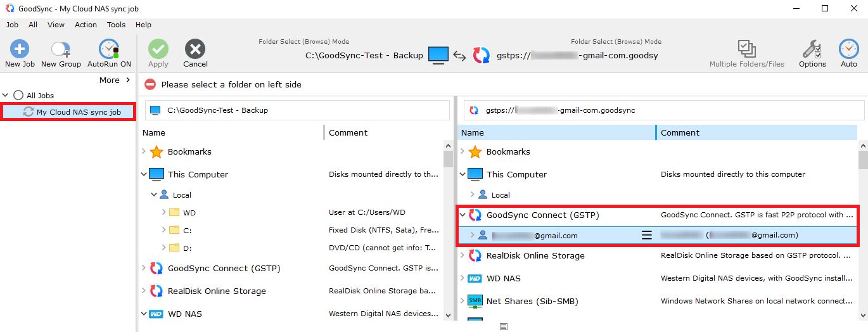
Task: Click the Cancel X icon
Action: click(195, 49)
